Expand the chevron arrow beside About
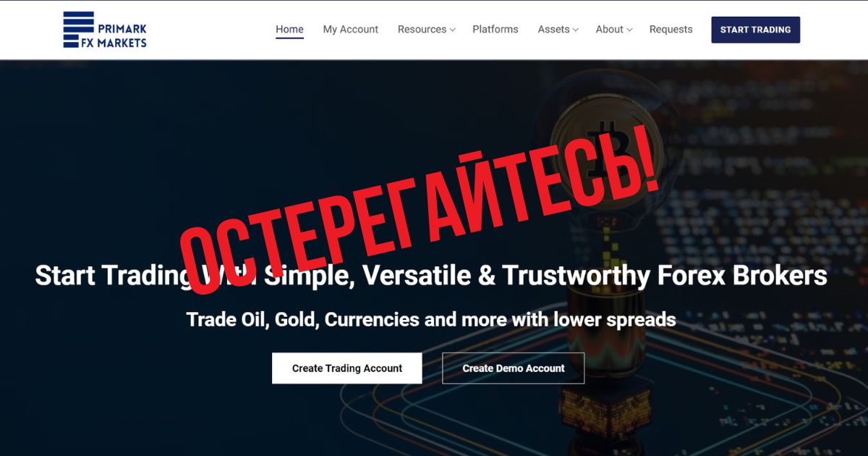Viewport: 868px width, 456px height. [629, 30]
